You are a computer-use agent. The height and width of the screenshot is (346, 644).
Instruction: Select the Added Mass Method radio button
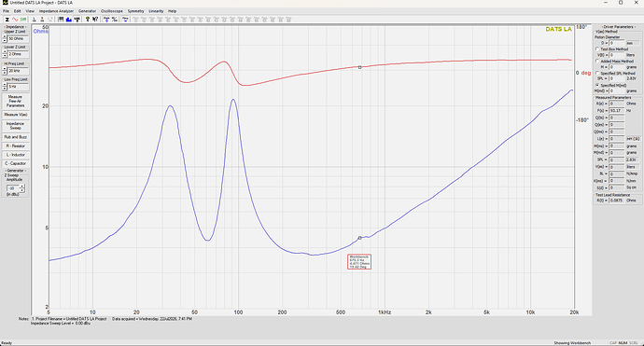tap(597, 62)
